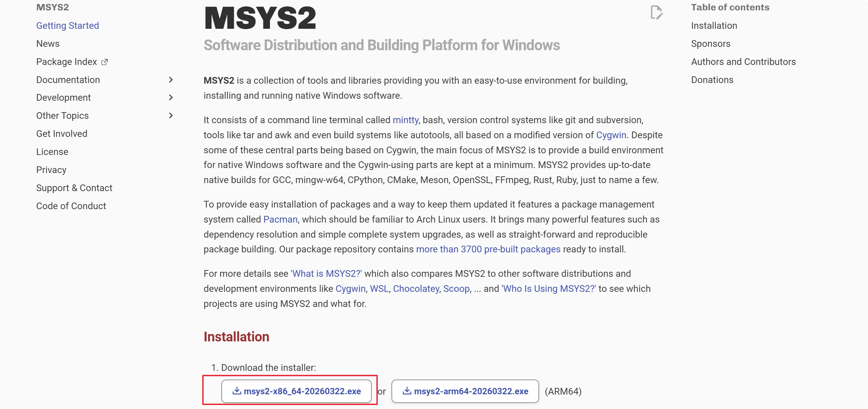Download msys2-arm64-20260322.exe installer
The height and width of the screenshot is (409, 868).
[465, 391]
